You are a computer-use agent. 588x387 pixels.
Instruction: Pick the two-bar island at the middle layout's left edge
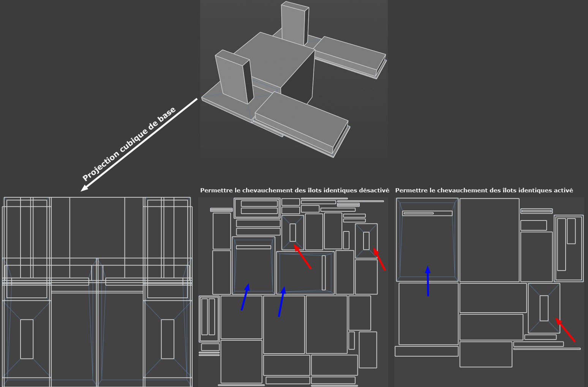209,319
